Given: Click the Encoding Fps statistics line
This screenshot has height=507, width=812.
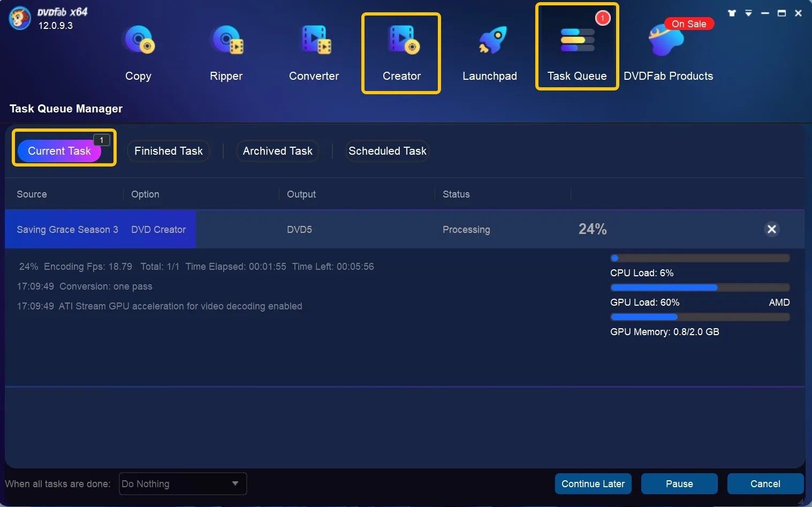Looking at the screenshot, I should point(196,267).
